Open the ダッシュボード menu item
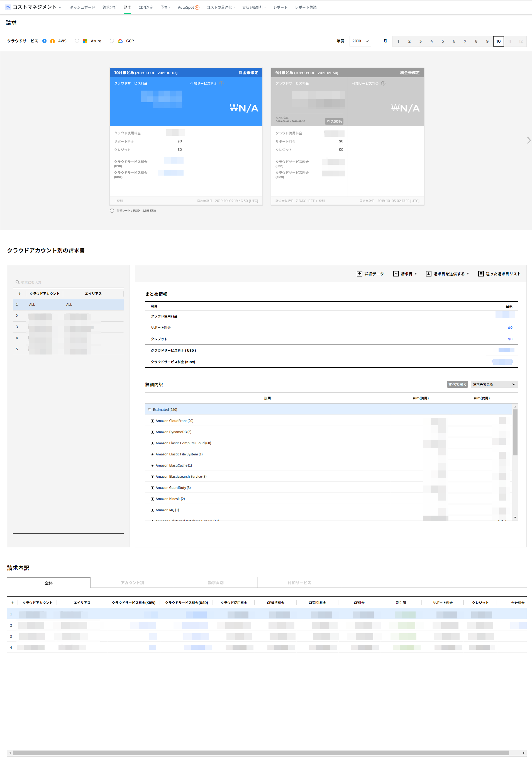 82,7
